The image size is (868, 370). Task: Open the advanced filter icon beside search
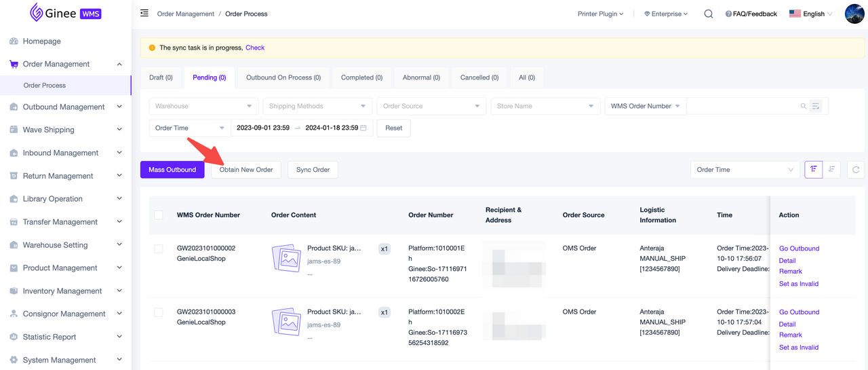(x=816, y=106)
